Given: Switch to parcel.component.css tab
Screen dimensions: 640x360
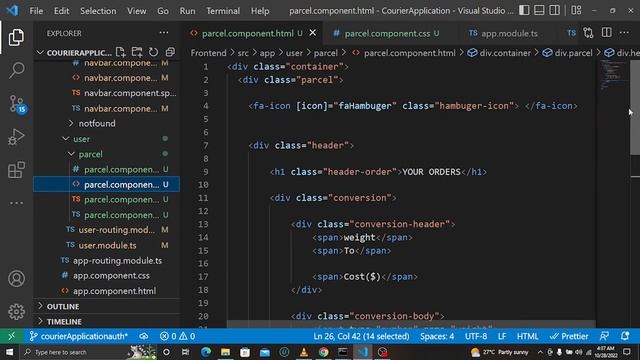Looking at the screenshot, I should (x=387, y=33).
